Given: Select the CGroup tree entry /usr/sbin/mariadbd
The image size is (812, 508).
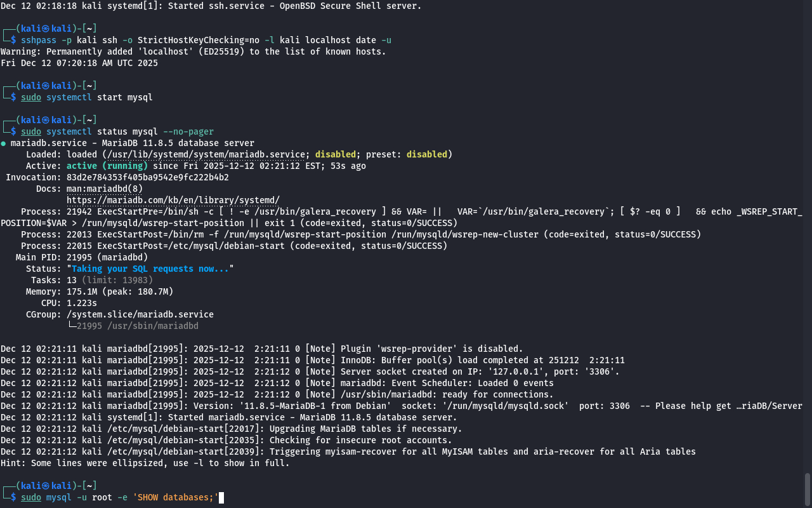Looking at the screenshot, I should (x=137, y=326).
